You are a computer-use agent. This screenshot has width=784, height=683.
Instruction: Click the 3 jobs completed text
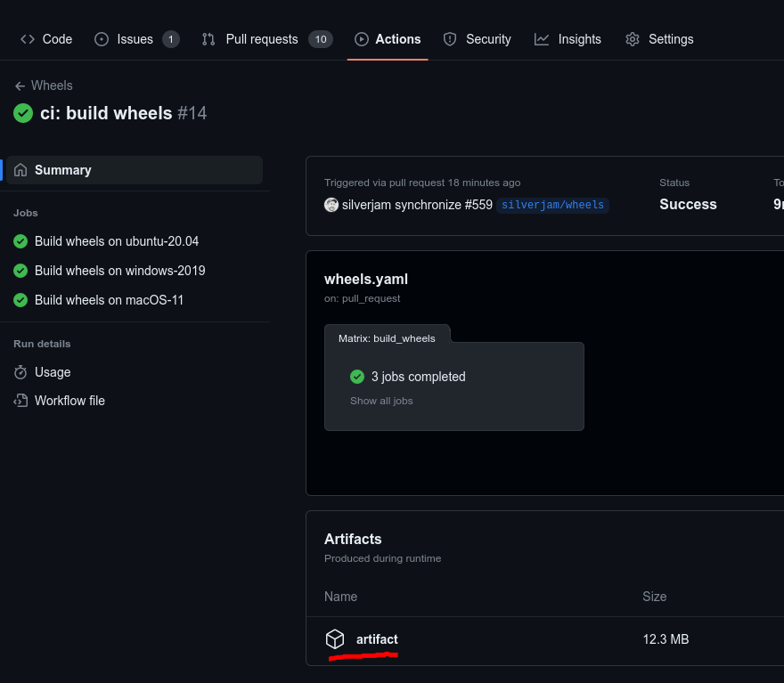click(419, 377)
